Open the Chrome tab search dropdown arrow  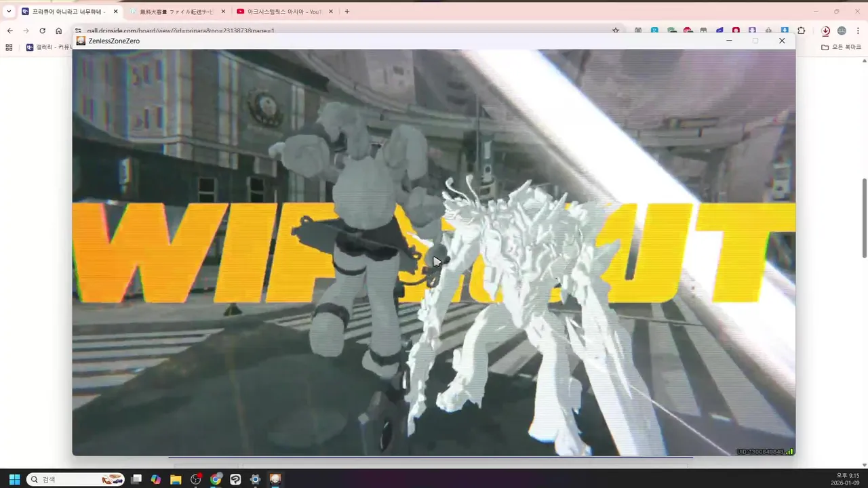pos(9,12)
